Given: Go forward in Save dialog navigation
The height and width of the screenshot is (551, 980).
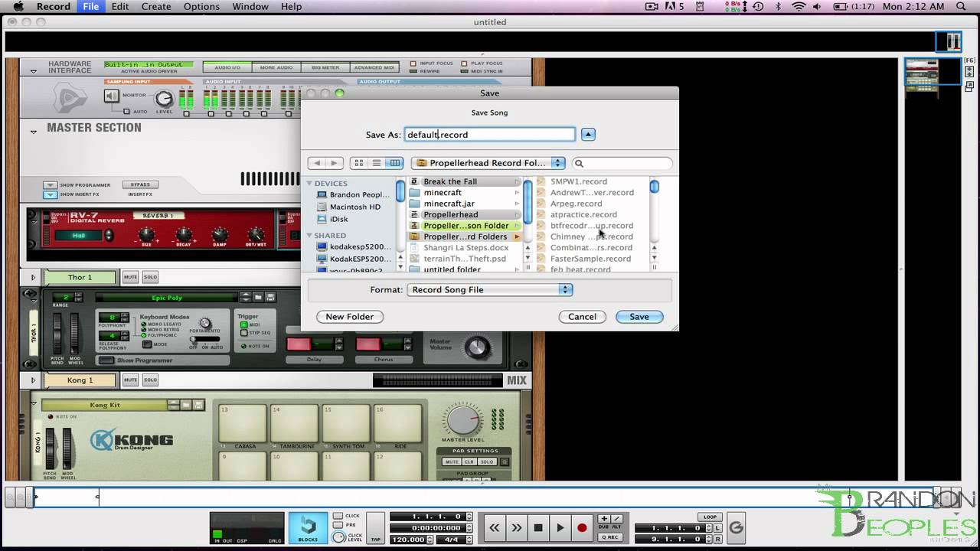Looking at the screenshot, I should pyautogui.click(x=334, y=163).
